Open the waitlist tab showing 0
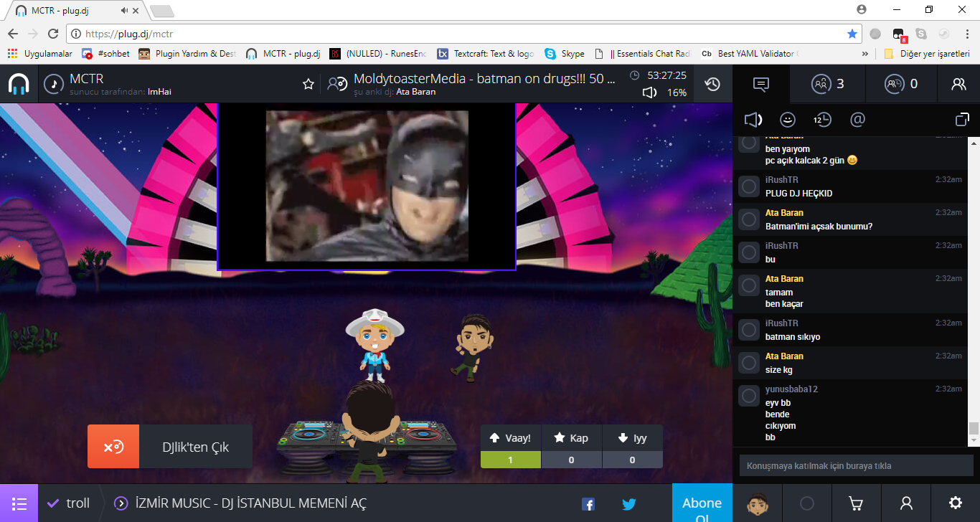The height and width of the screenshot is (522, 980). point(901,84)
